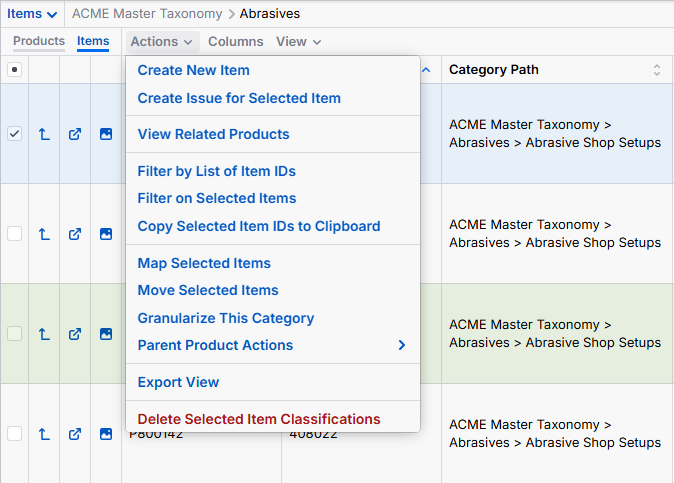Open the Columns button
674x483 pixels.
[236, 42]
